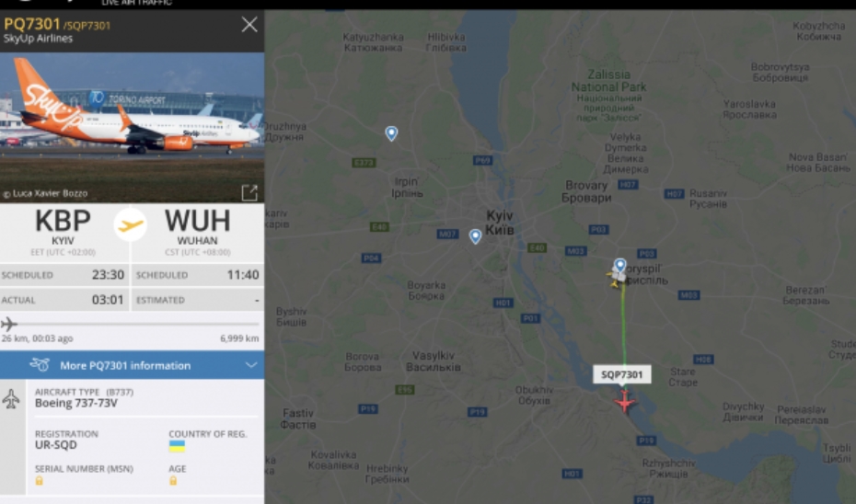Image resolution: width=856 pixels, height=504 pixels.
Task: Click the gray aircraft parked at Boryspil
Action: click(617, 277)
